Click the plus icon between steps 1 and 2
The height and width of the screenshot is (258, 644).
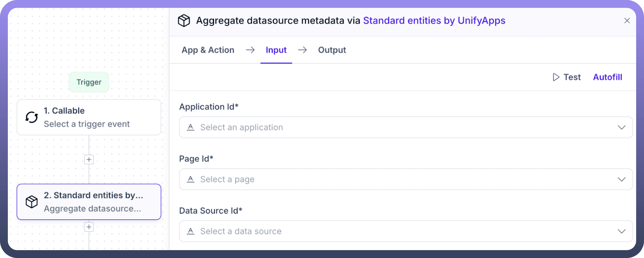89,159
